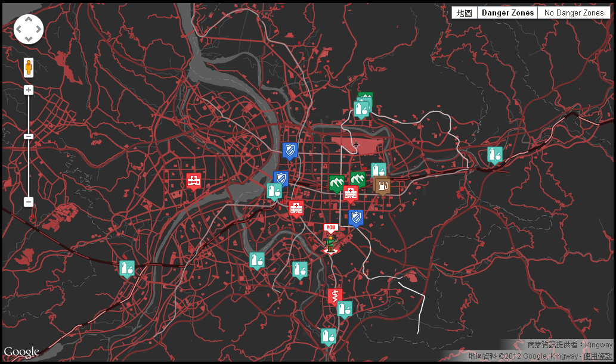Switch to the Danger Zones map type
616x364 pixels.
pyautogui.click(x=507, y=13)
